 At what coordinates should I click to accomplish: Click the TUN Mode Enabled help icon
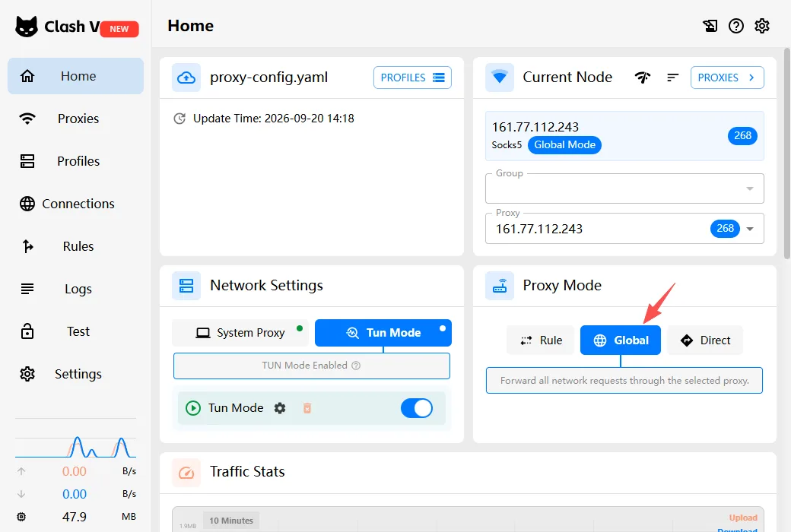(356, 366)
